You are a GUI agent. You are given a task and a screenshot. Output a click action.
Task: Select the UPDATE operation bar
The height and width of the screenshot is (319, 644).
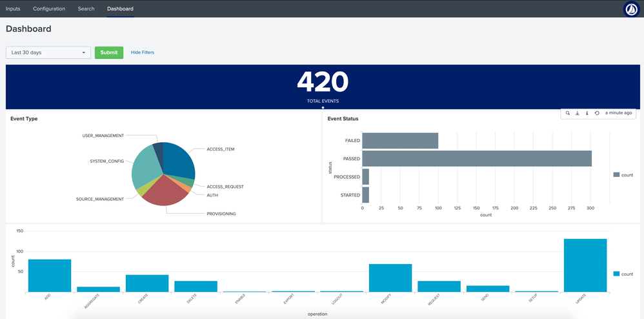click(585, 265)
